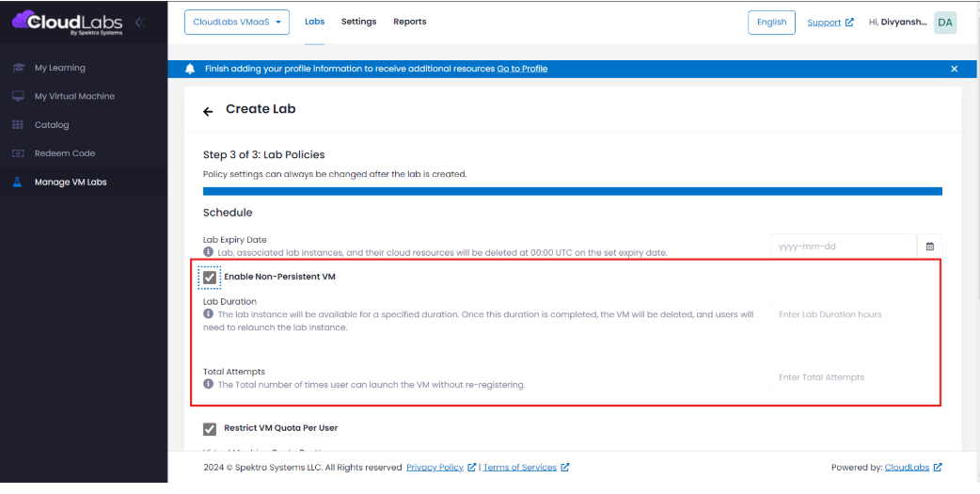
Task: Open the calendar date picker icon
Action: coord(929,247)
